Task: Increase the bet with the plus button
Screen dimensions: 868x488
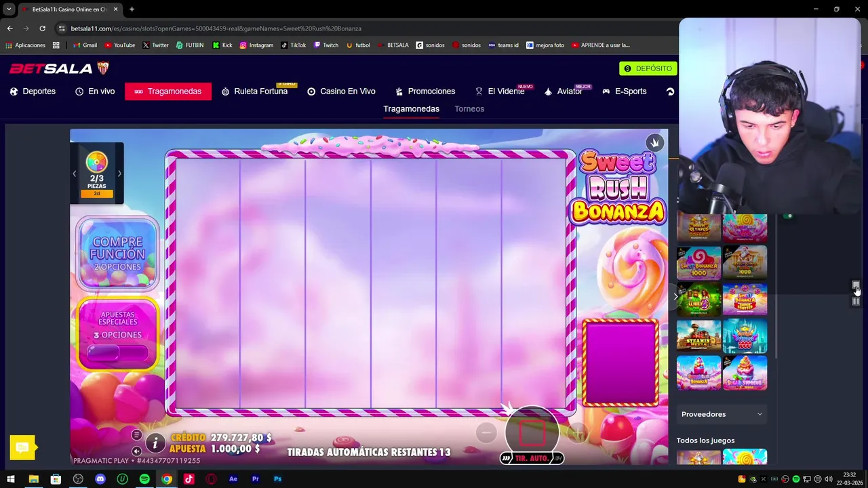Action: [x=578, y=432]
